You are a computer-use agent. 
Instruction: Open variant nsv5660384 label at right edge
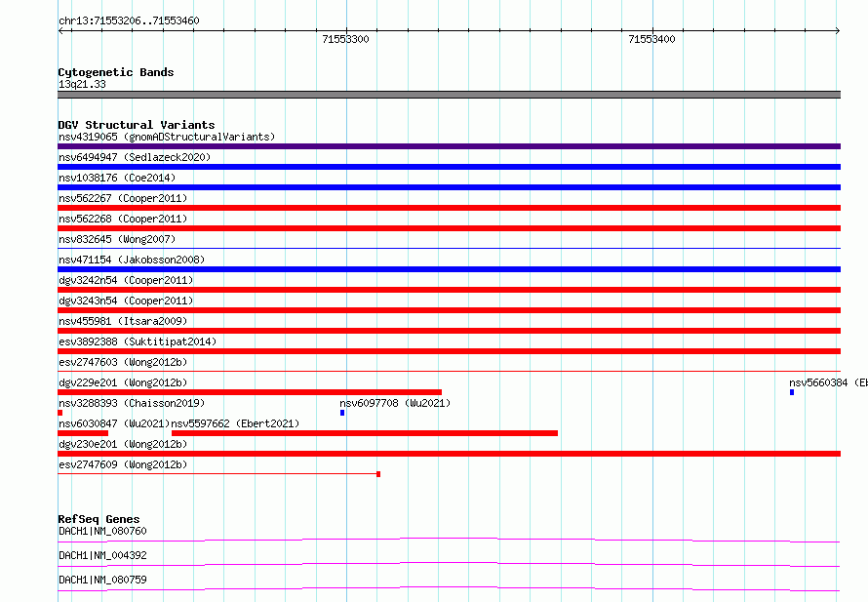pyautogui.click(x=828, y=382)
